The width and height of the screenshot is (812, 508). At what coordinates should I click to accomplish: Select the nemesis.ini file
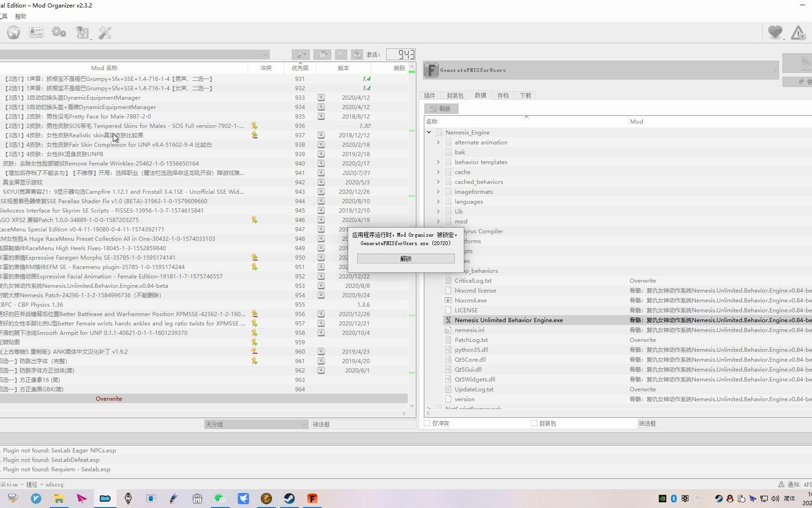[x=469, y=330]
